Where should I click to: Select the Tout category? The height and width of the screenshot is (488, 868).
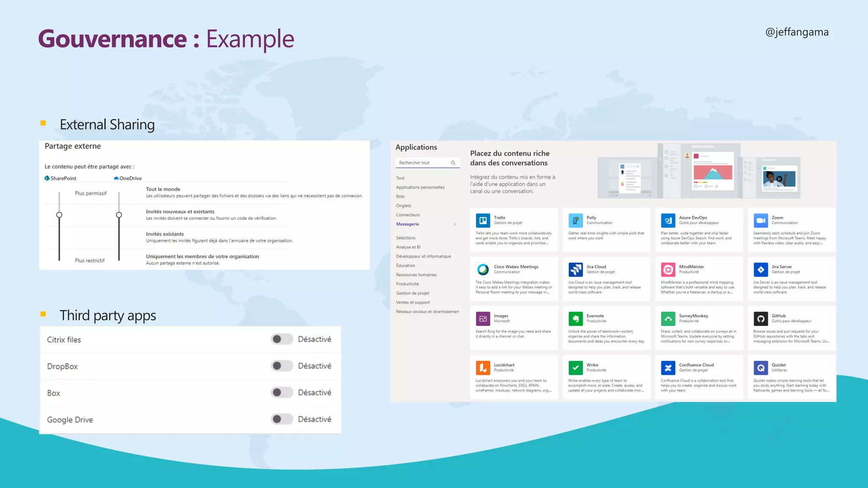[400, 178]
